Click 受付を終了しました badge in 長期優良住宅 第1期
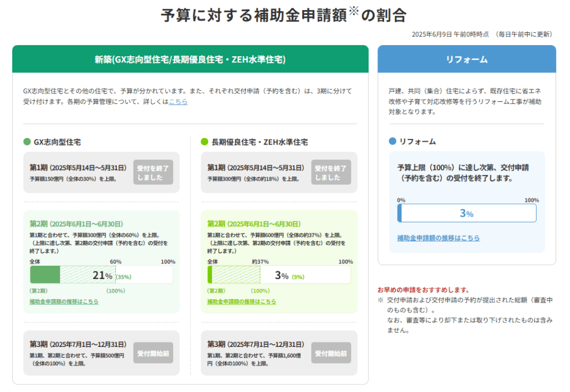 [331, 172]
